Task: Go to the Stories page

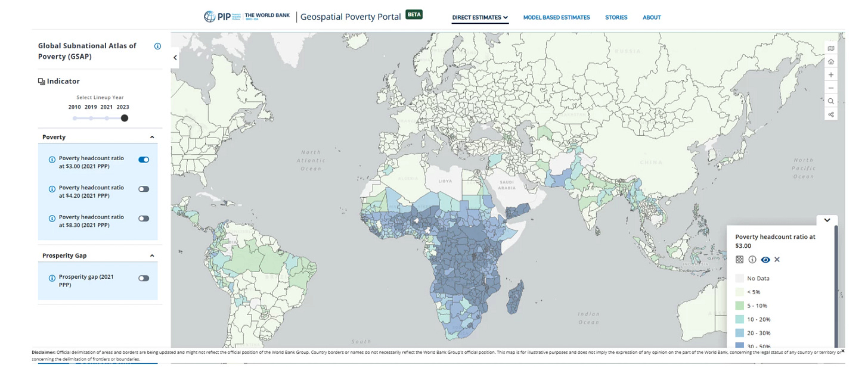Action: coord(616,17)
